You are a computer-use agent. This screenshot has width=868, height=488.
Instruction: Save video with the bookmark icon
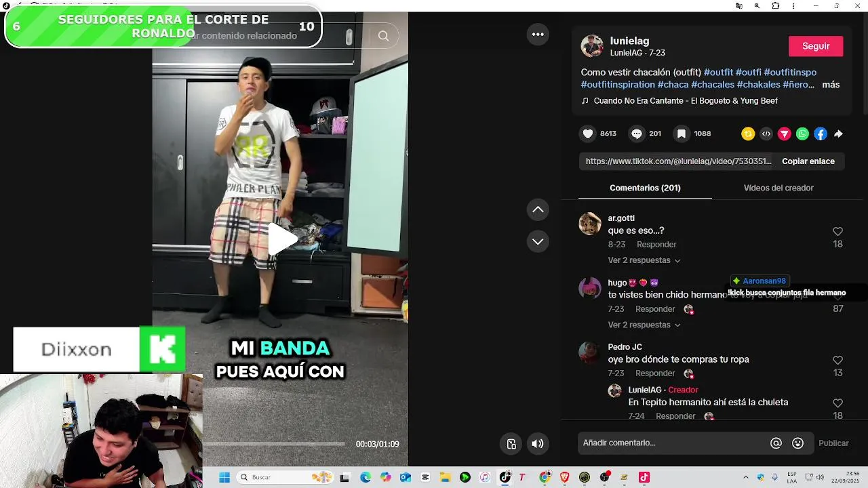(x=682, y=134)
